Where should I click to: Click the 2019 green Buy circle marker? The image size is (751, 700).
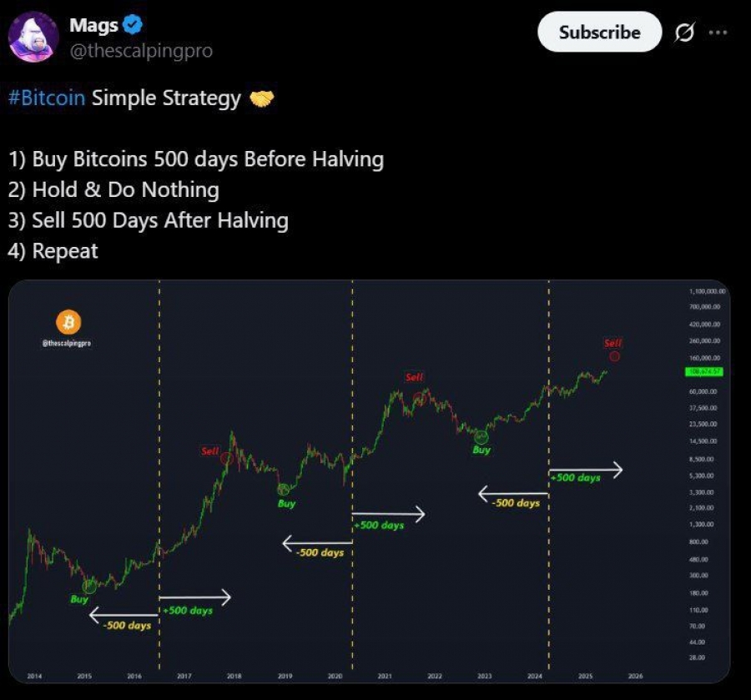[x=284, y=489]
